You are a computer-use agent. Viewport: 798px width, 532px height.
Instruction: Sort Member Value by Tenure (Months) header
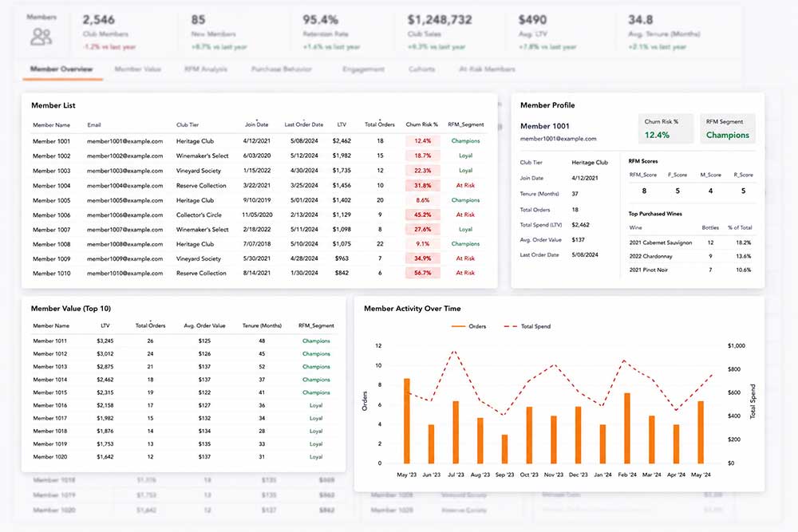262,325
